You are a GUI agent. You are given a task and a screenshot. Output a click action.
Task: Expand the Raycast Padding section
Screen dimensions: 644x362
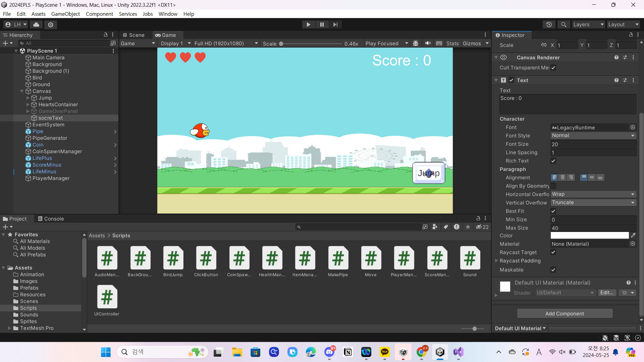[496, 261]
